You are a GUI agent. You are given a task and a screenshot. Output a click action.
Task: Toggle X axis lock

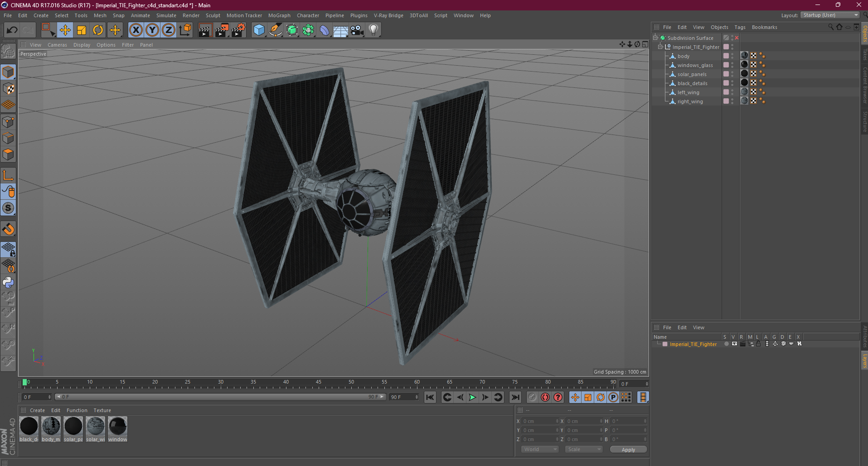coord(136,30)
